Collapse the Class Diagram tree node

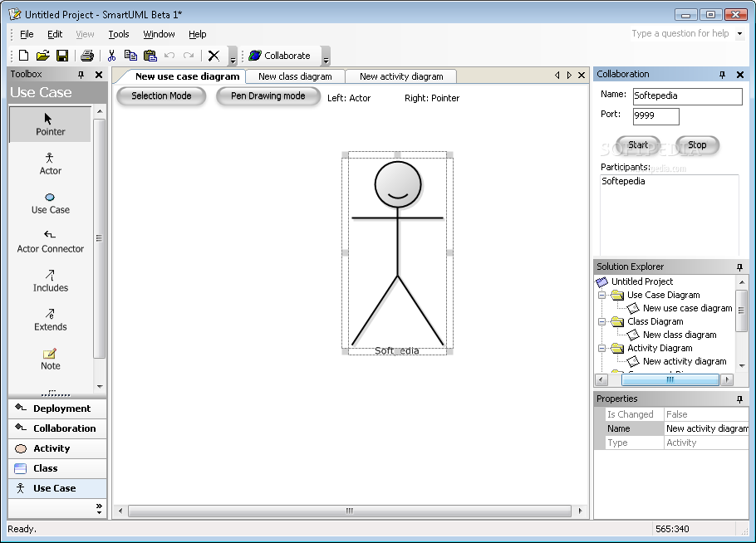point(601,321)
